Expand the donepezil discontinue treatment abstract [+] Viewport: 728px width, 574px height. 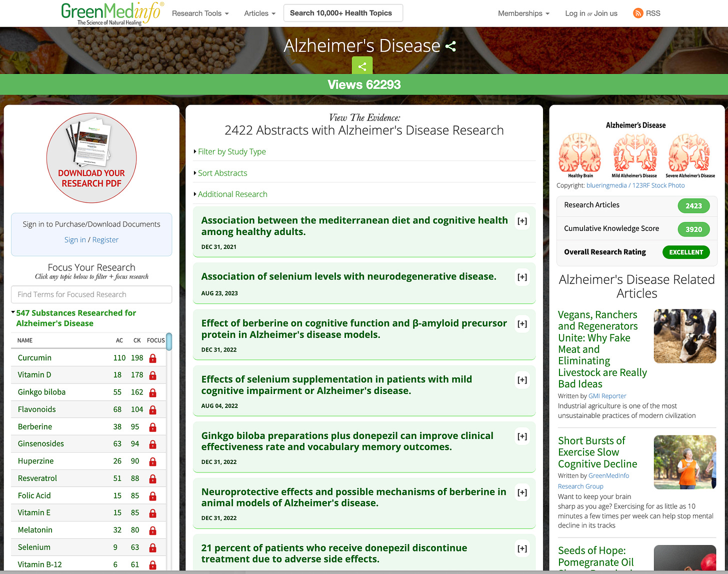pyautogui.click(x=522, y=548)
